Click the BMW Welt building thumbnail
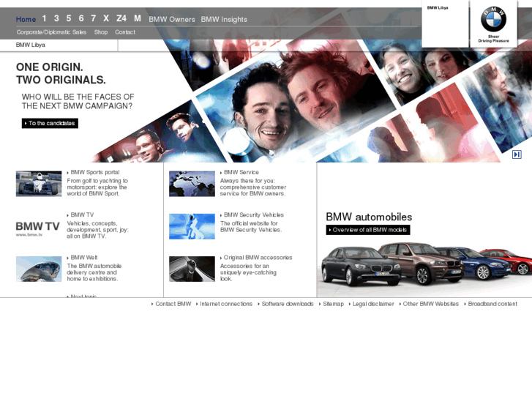This screenshot has width=532, height=399. point(39,269)
